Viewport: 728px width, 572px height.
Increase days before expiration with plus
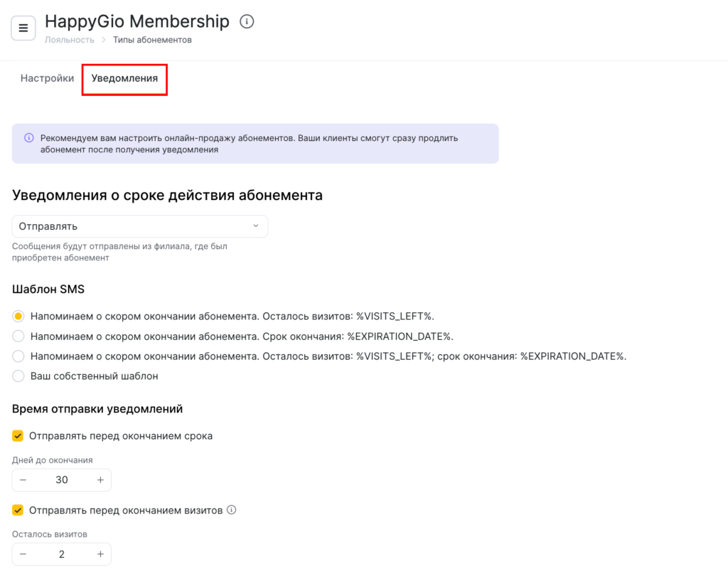click(x=100, y=480)
